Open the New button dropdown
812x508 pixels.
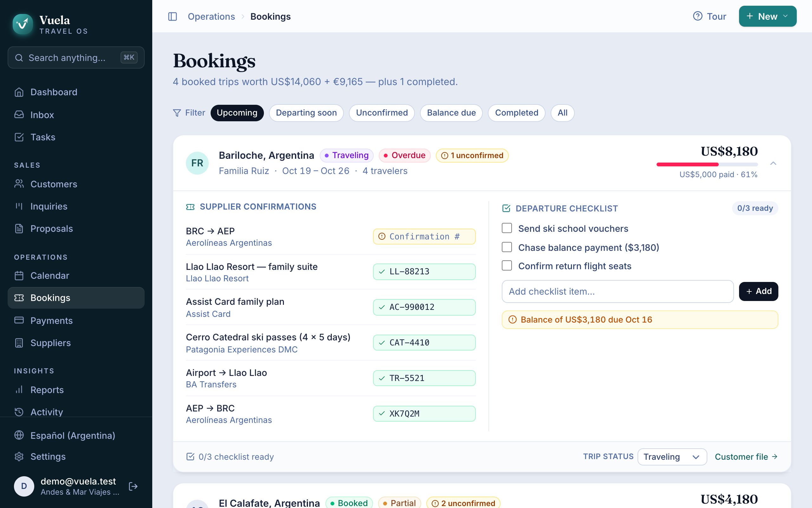click(767, 16)
